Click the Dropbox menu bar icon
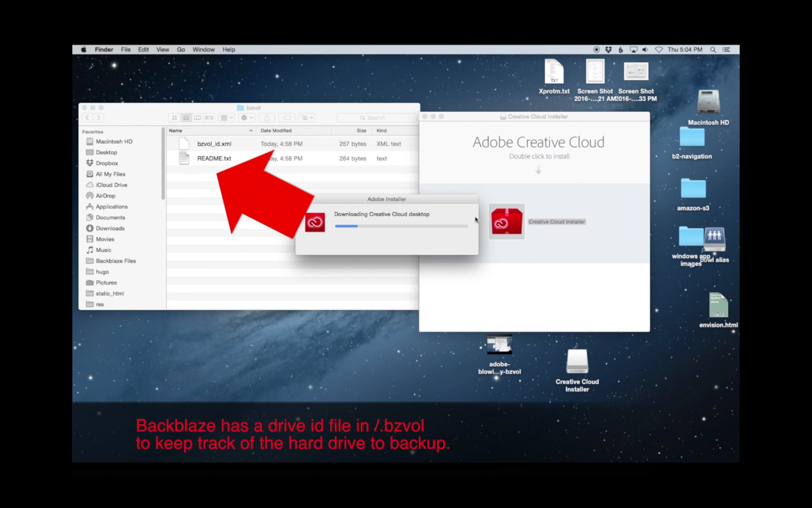Viewport: 812px width, 508px height. [x=608, y=50]
